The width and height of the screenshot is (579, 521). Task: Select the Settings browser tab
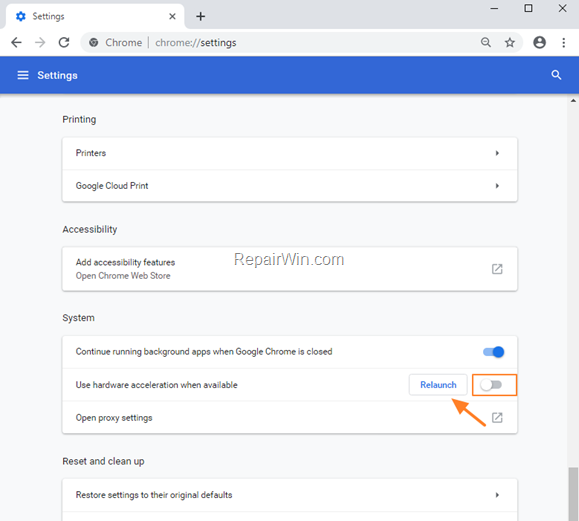[x=95, y=16]
